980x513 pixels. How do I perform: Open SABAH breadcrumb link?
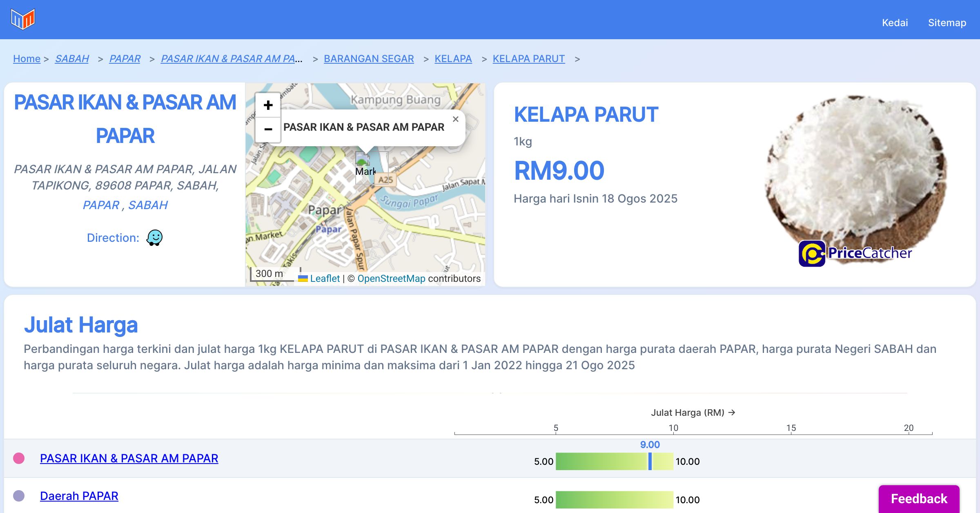(72, 59)
